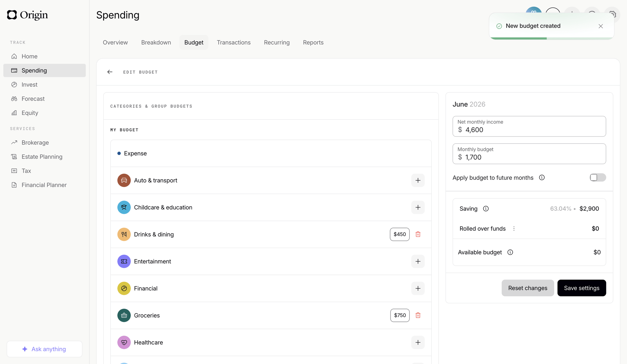627x364 pixels.
Task: Show info about applying budget to future months
Action: (542, 178)
